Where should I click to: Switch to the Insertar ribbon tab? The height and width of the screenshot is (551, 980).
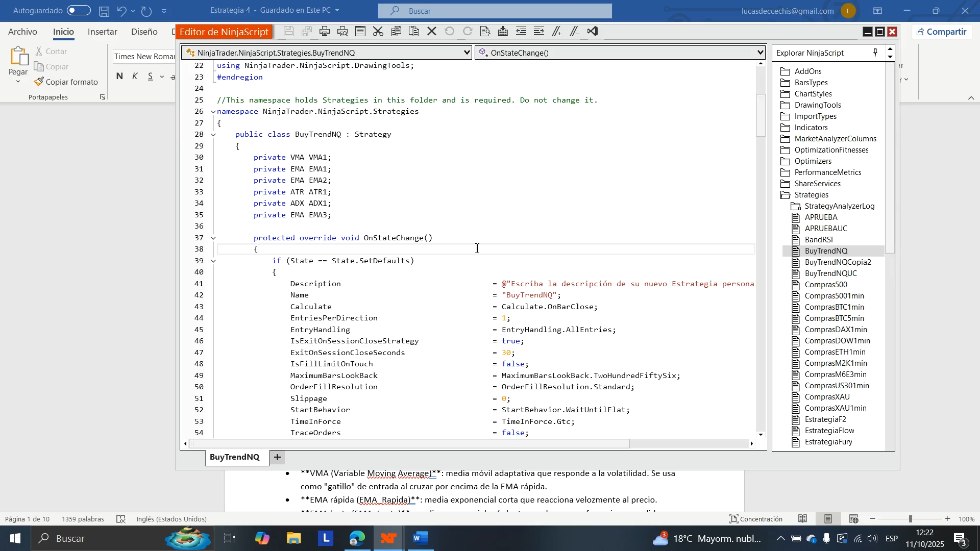pyautogui.click(x=103, y=32)
